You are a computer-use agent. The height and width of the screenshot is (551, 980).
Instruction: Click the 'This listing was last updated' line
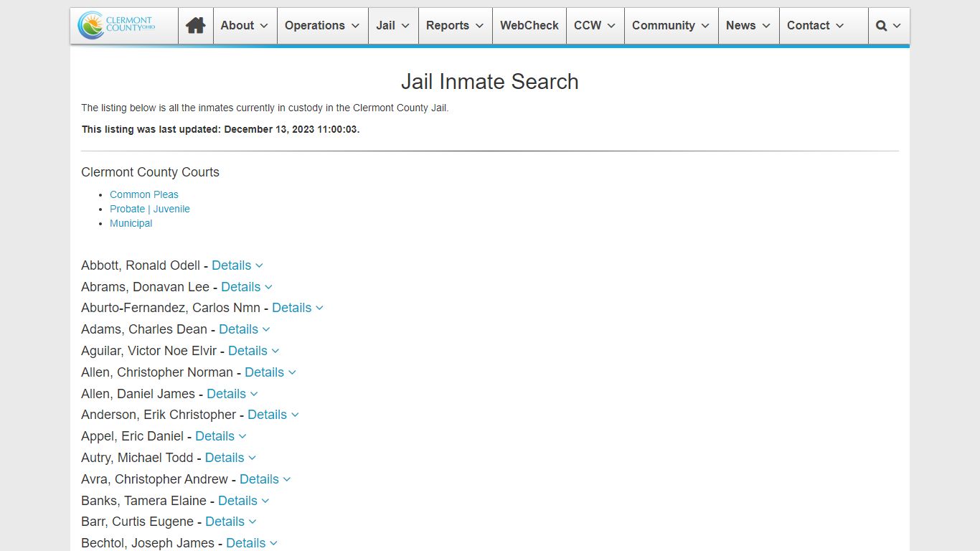coord(220,130)
